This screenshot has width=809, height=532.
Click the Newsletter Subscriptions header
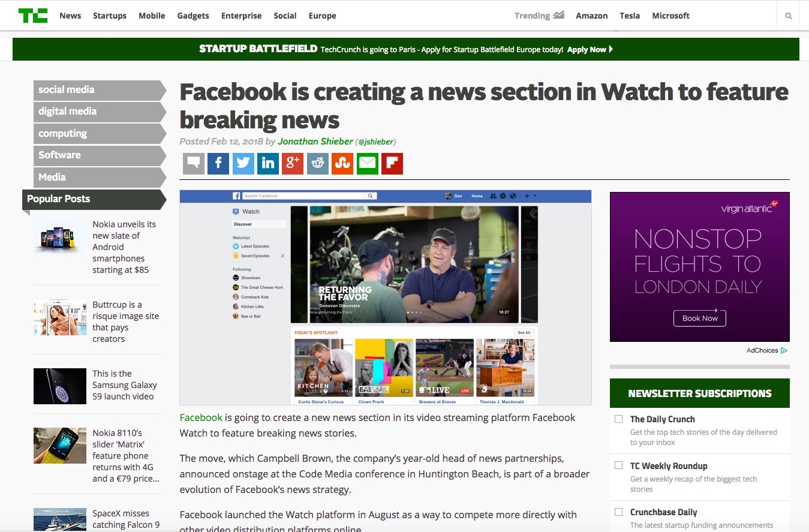[x=699, y=393]
